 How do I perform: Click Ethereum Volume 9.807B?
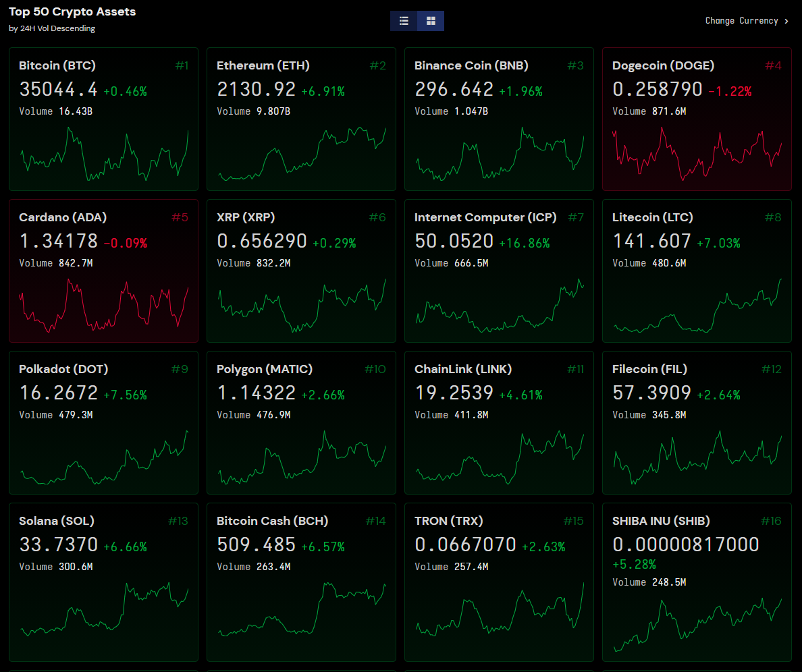tap(254, 111)
